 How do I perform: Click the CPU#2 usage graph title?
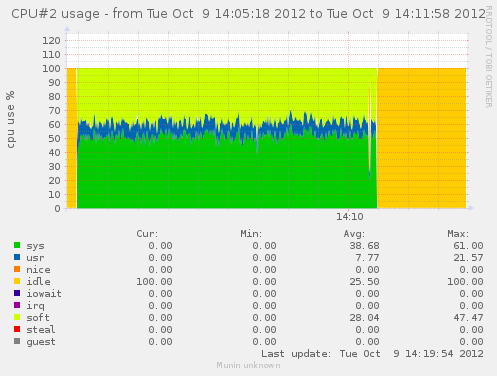[248, 14]
